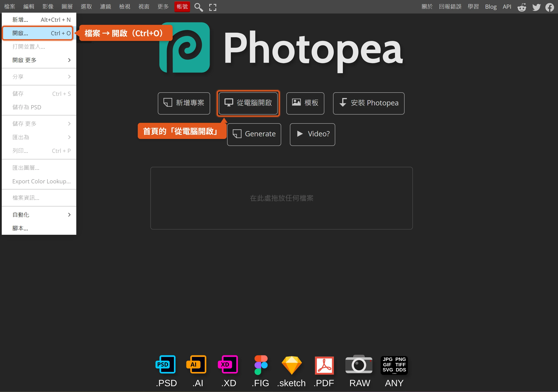Image resolution: width=558 pixels, height=392 pixels.
Task: Open the 圖層 menu
Action: click(x=67, y=7)
